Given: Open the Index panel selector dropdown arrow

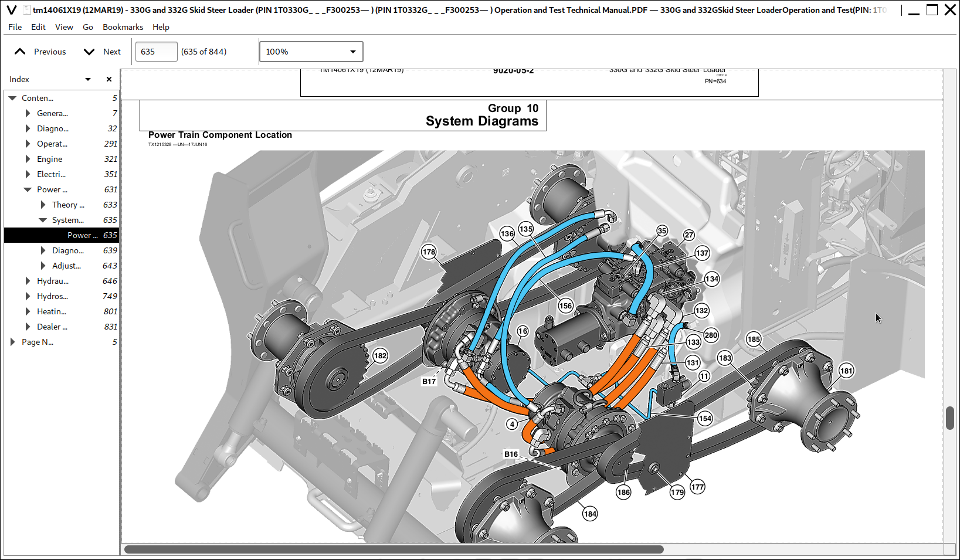Looking at the screenshot, I should (x=87, y=79).
